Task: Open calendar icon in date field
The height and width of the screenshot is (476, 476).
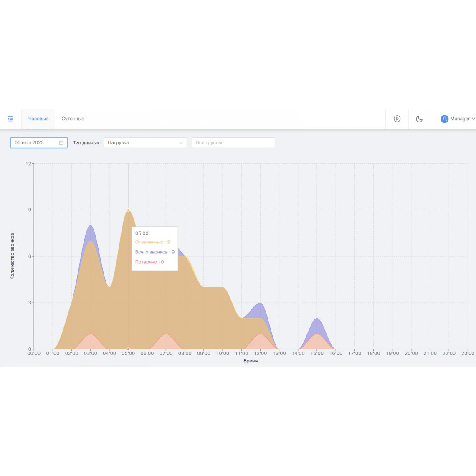Action: pyautogui.click(x=61, y=143)
